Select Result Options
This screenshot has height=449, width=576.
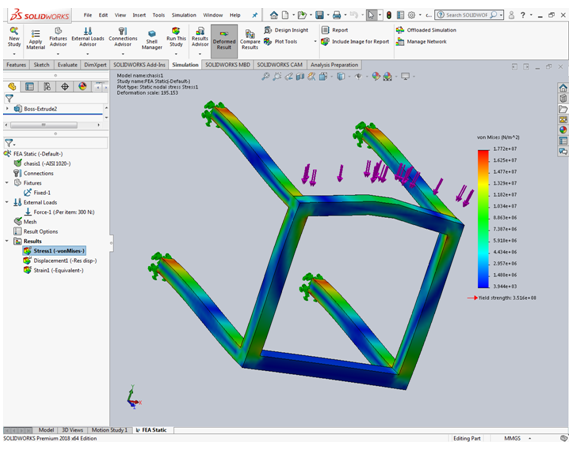pos(36,231)
